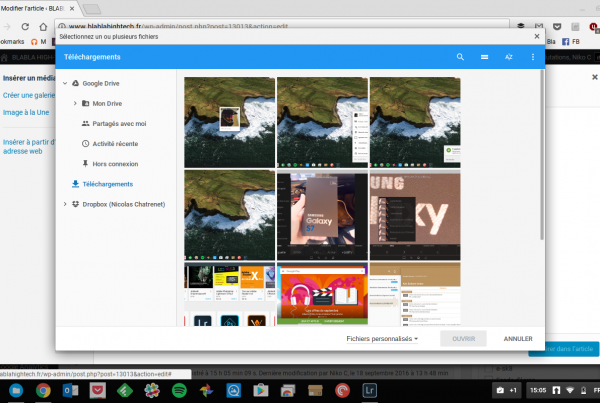Open Activité récente
The image size is (600, 403).
115,144
